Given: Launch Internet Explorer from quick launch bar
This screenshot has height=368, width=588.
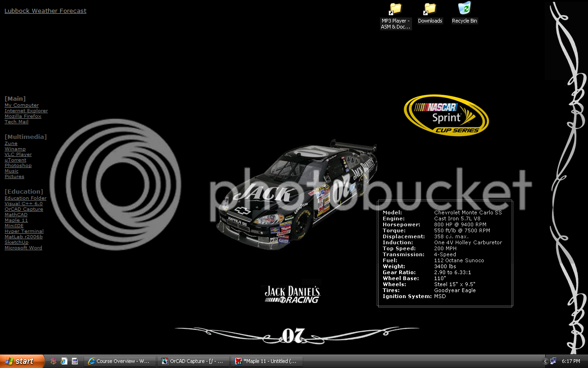Looking at the screenshot, I should [64, 361].
